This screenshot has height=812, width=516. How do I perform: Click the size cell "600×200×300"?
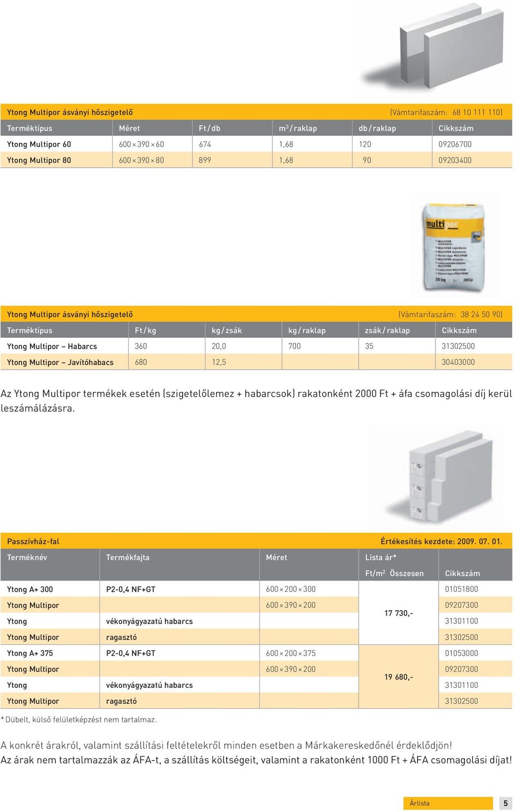[291, 589]
